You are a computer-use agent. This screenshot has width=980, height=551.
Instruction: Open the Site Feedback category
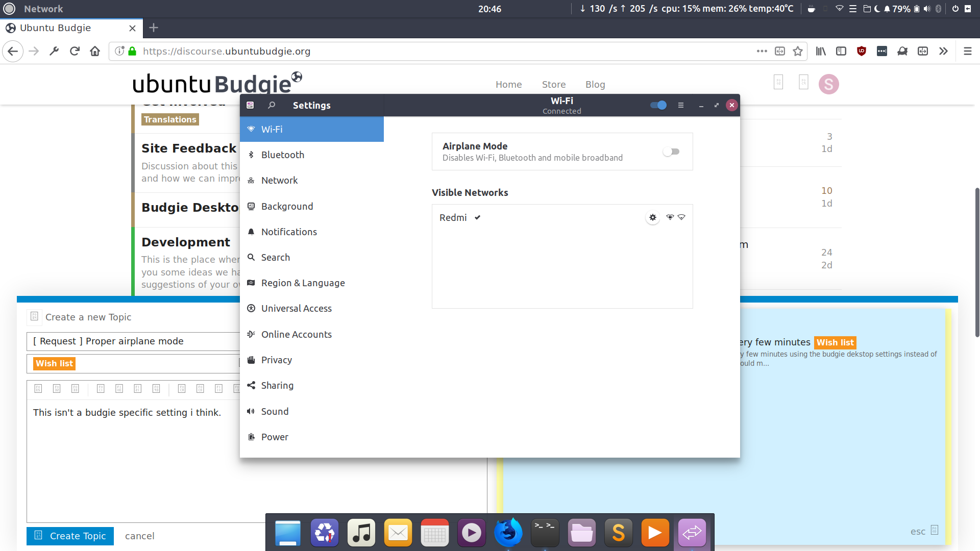pos(189,148)
